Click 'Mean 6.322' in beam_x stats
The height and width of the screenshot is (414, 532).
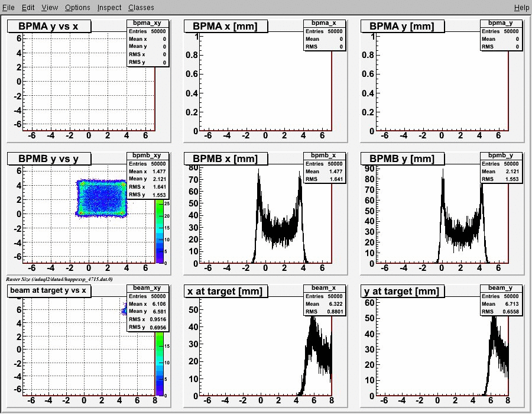pyautogui.click(x=325, y=304)
